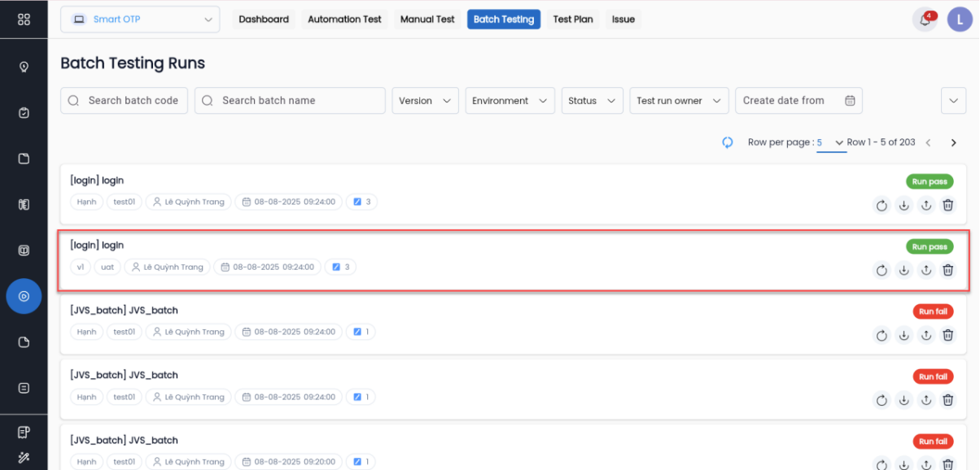
Task: Rerun the highlighted [login] login batch
Action: (x=882, y=270)
